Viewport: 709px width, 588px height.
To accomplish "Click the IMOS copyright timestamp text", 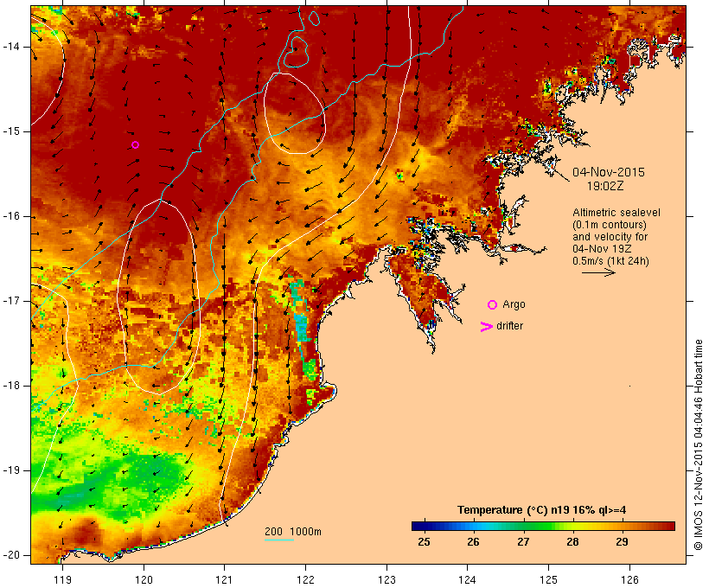I will click(x=698, y=444).
